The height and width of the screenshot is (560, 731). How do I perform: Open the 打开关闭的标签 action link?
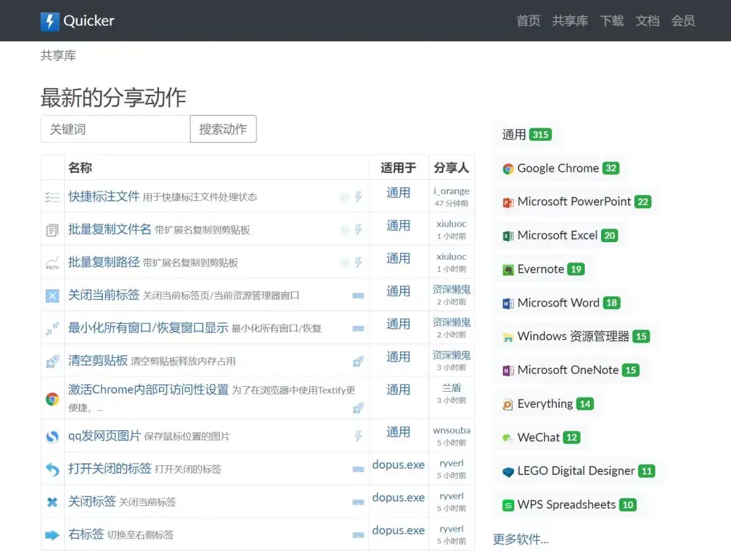coord(110,469)
